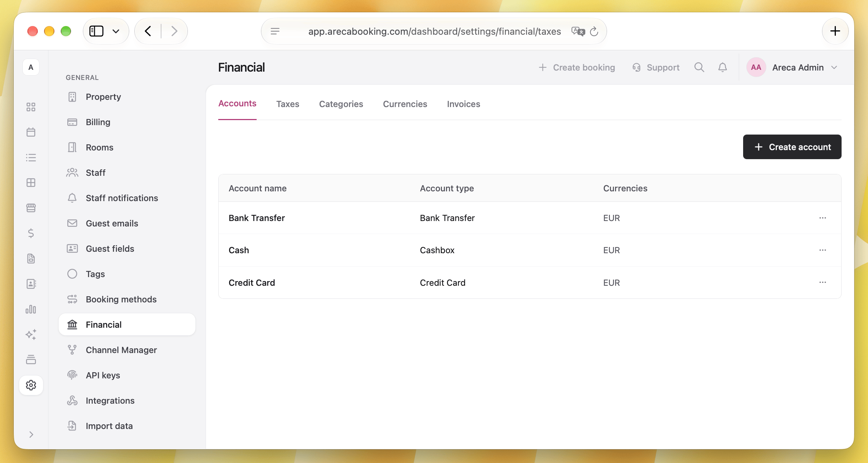This screenshot has width=868, height=463.
Task: Expand the Areca Admin user menu chevron
Action: (834, 68)
